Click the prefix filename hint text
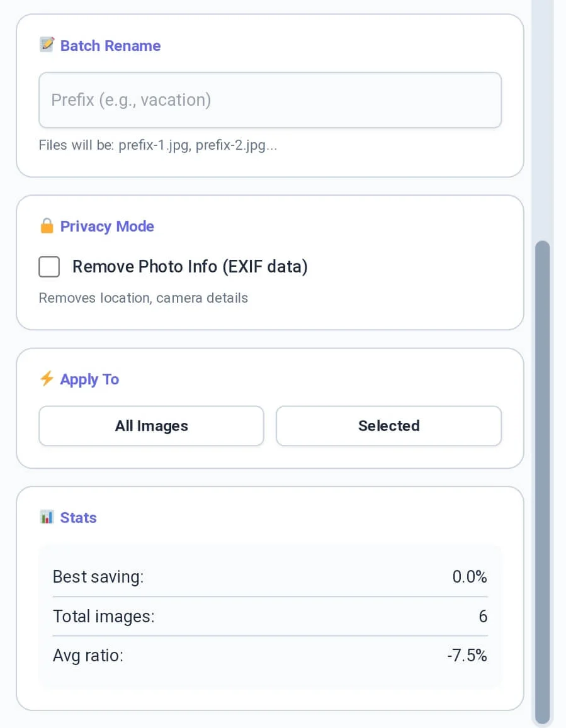 [x=157, y=145]
